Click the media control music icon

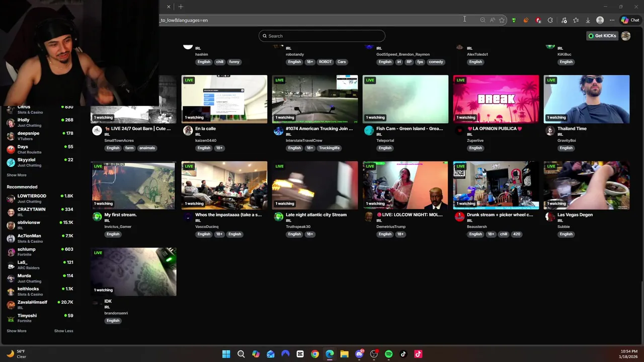pyautogui.click(x=564, y=20)
